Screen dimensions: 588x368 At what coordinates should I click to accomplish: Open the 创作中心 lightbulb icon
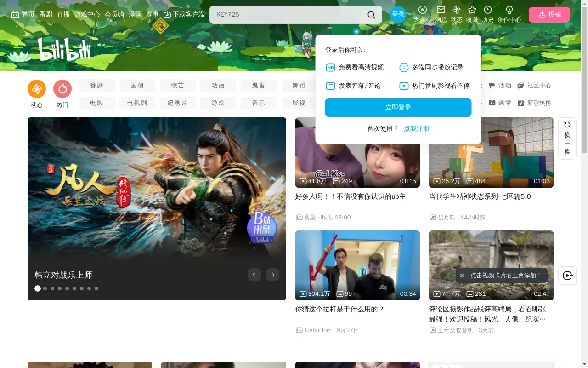(509, 14)
